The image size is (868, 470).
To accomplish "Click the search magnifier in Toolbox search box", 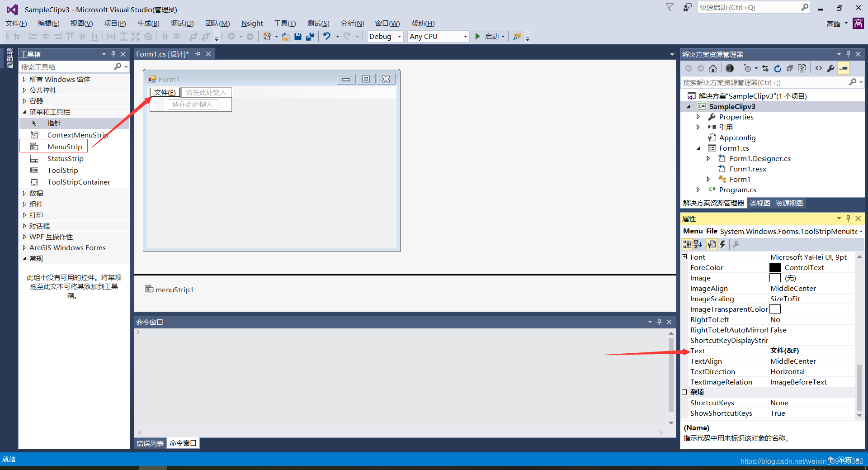I will (118, 66).
